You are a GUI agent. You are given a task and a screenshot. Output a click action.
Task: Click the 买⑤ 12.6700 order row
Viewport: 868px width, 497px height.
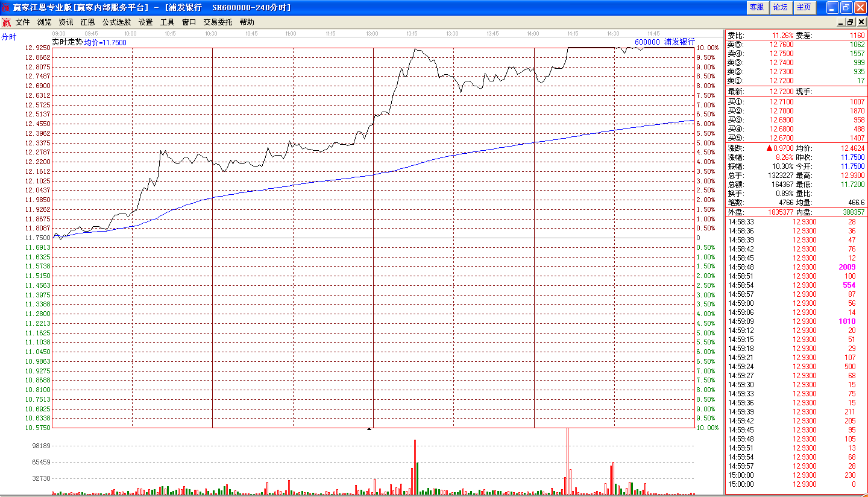(796, 138)
